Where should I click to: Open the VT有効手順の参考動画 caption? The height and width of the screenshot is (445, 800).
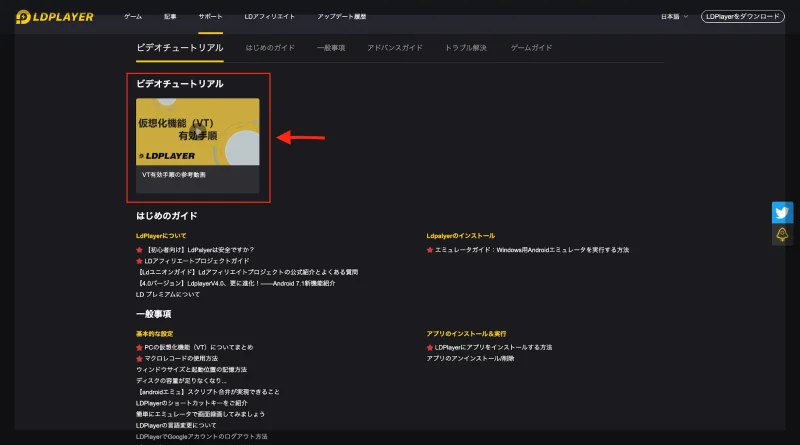(173, 175)
